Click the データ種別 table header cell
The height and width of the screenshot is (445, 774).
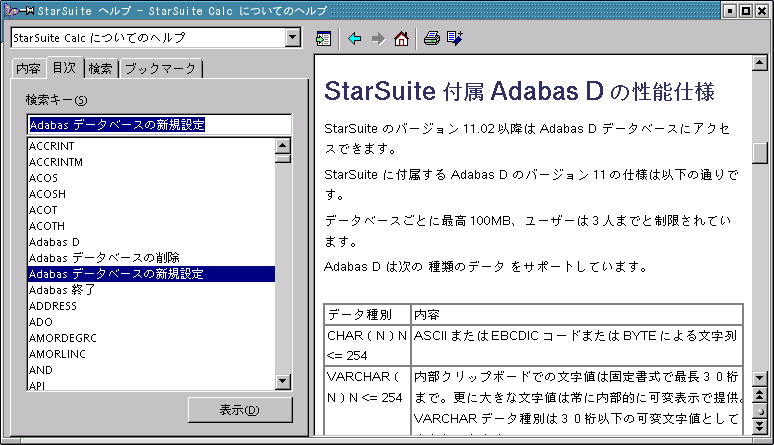pos(367,315)
